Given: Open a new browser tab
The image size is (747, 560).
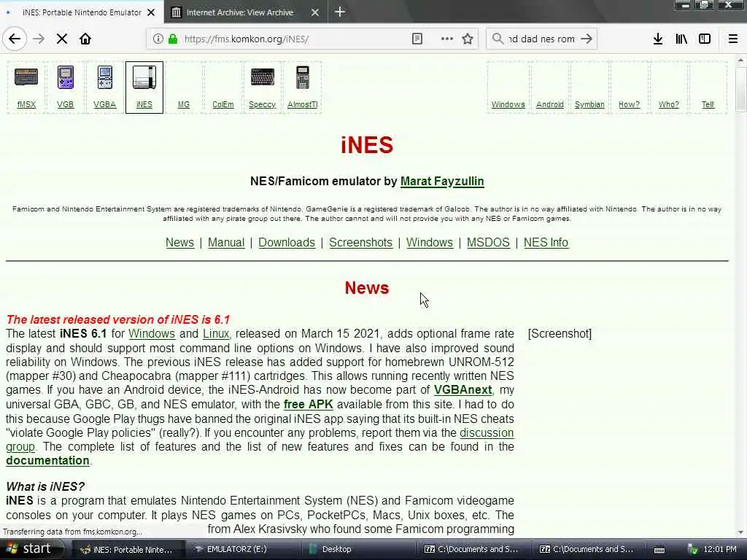Looking at the screenshot, I should [x=340, y=12].
